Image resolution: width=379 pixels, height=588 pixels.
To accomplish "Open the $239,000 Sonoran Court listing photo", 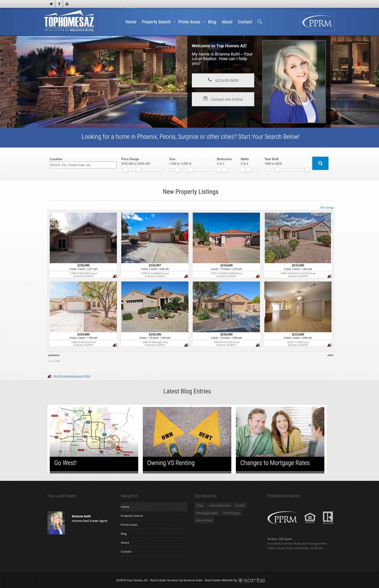I will [83, 238].
